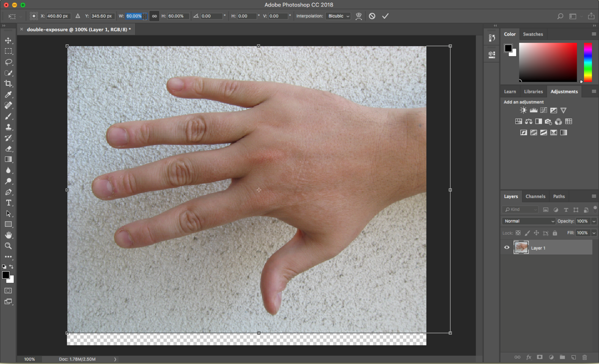Image resolution: width=599 pixels, height=364 pixels.
Task: Toggle warp mode in options bar
Action: pos(359,16)
